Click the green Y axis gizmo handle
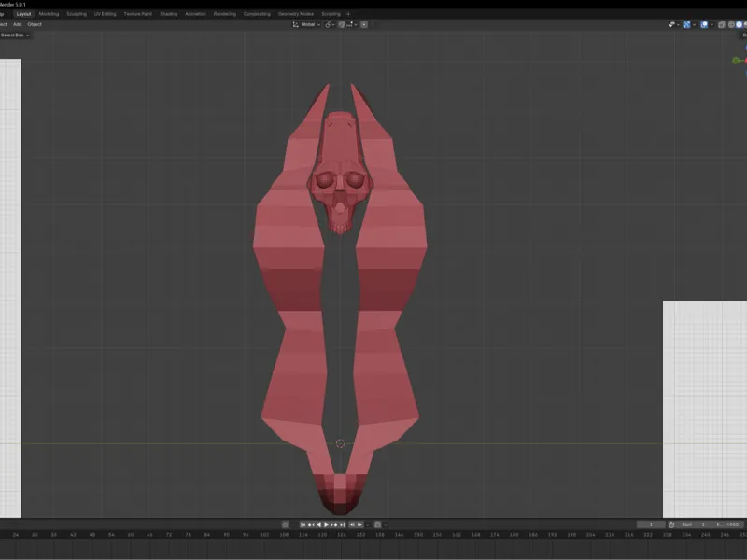 736,61
